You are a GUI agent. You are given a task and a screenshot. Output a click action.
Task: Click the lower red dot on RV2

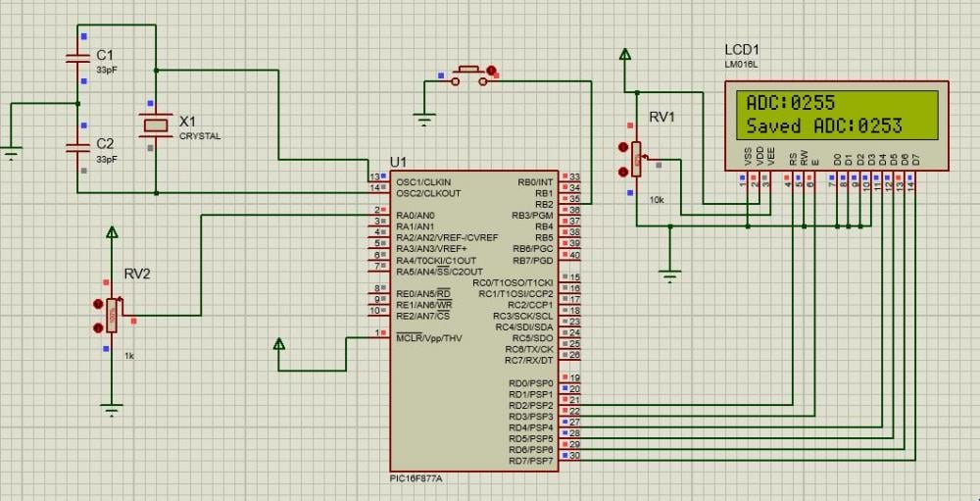[x=97, y=328]
